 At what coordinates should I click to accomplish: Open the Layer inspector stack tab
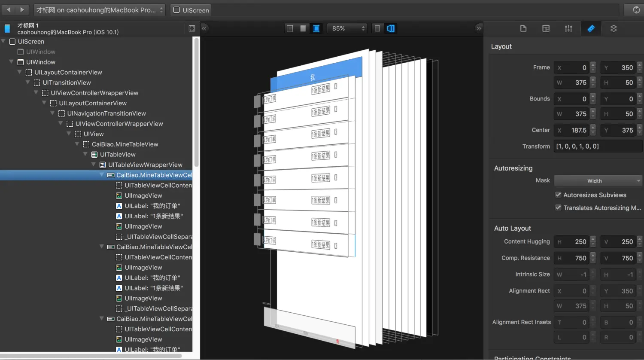click(614, 28)
